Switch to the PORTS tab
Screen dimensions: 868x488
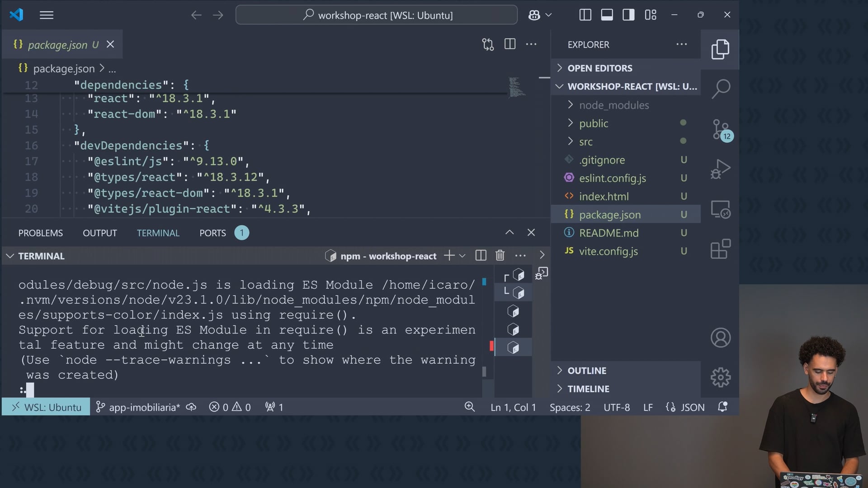[x=212, y=233]
